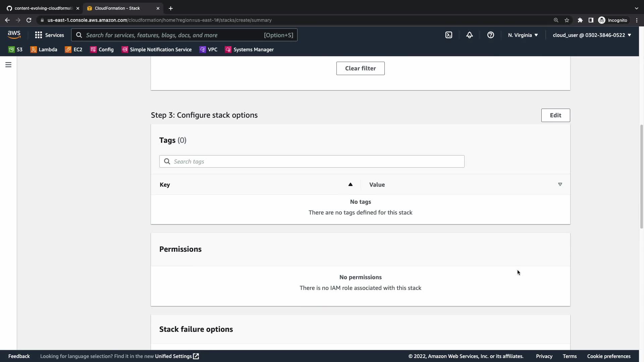Sort tags by Key column arrow

tap(350, 184)
